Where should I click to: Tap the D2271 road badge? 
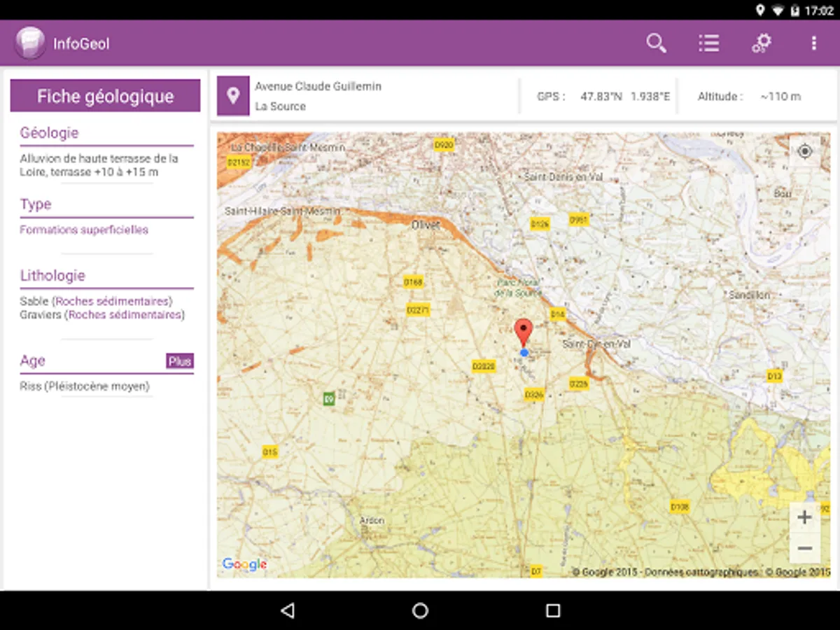click(x=418, y=309)
